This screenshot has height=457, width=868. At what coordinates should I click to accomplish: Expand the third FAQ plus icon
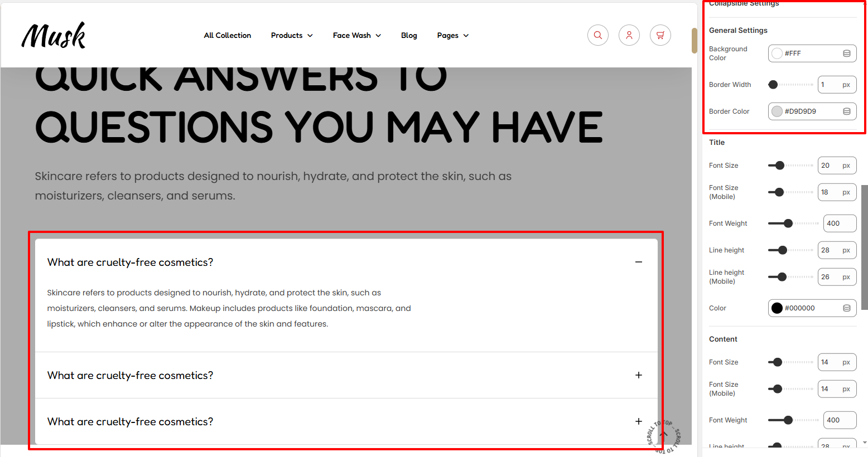pyautogui.click(x=639, y=421)
